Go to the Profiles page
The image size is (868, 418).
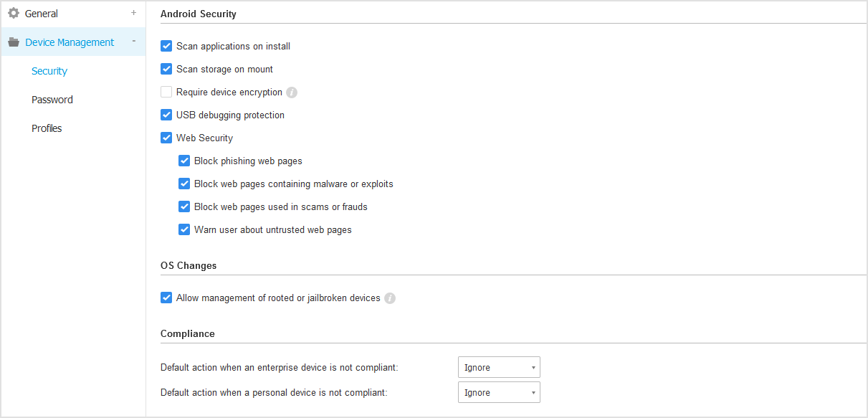click(x=47, y=128)
